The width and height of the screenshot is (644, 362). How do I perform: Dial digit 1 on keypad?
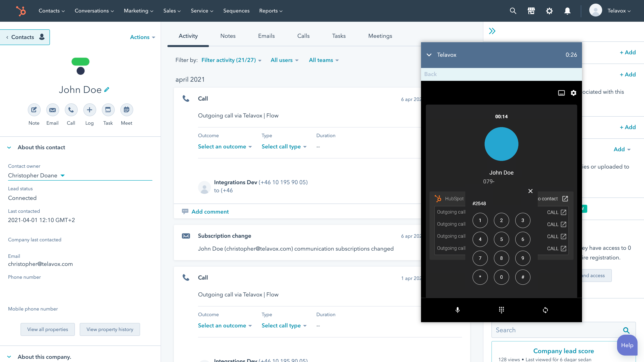[480, 220]
